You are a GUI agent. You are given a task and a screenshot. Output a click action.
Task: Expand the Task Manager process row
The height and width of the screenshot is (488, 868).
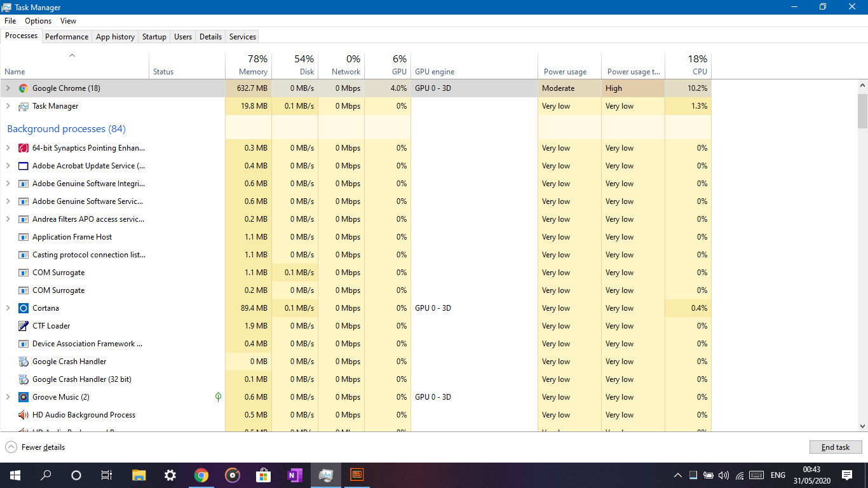[x=8, y=106]
